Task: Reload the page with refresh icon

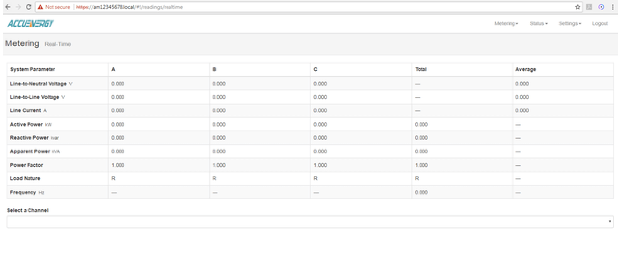Action: click(29, 7)
